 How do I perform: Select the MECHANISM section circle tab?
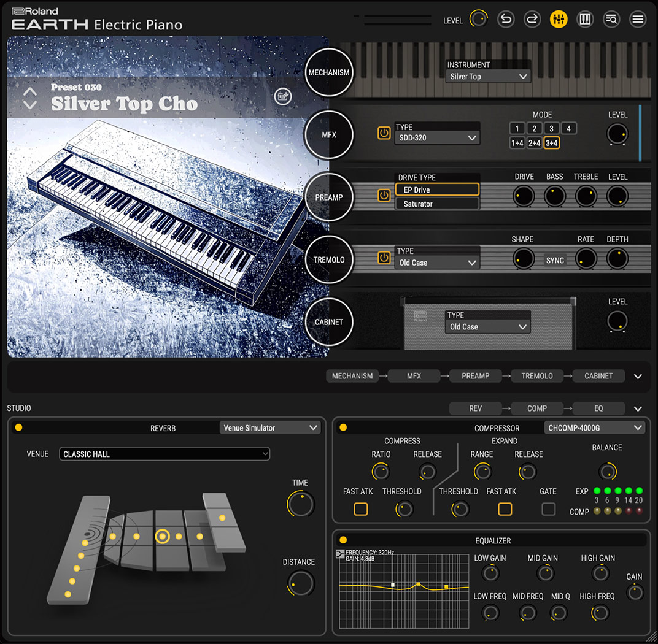click(x=329, y=72)
